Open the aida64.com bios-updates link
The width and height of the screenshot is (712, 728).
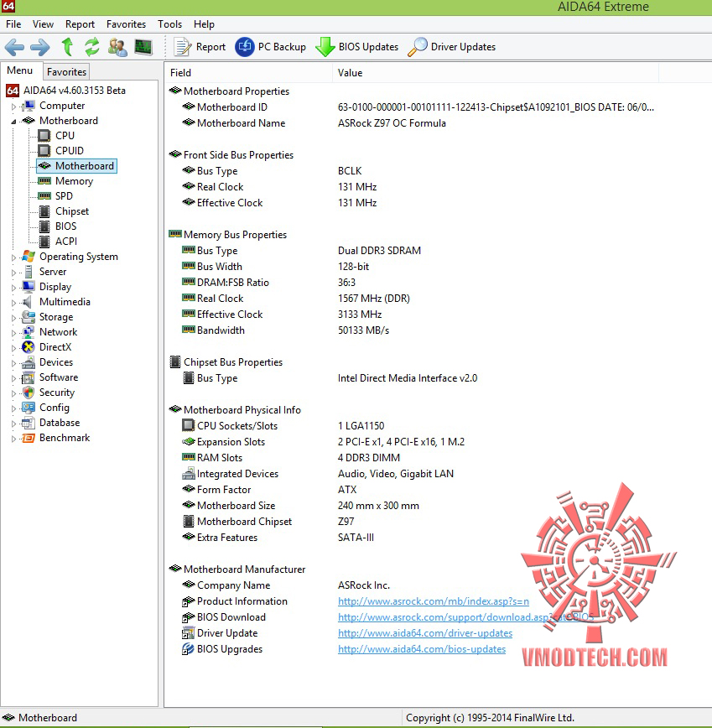[x=422, y=649]
